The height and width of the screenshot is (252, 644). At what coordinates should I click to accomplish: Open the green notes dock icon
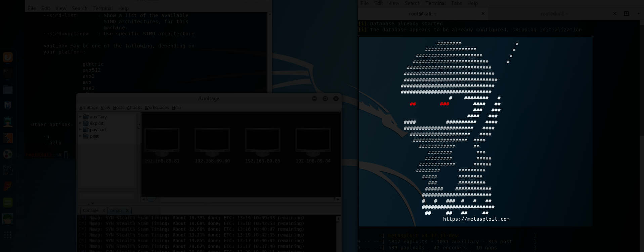point(8,203)
